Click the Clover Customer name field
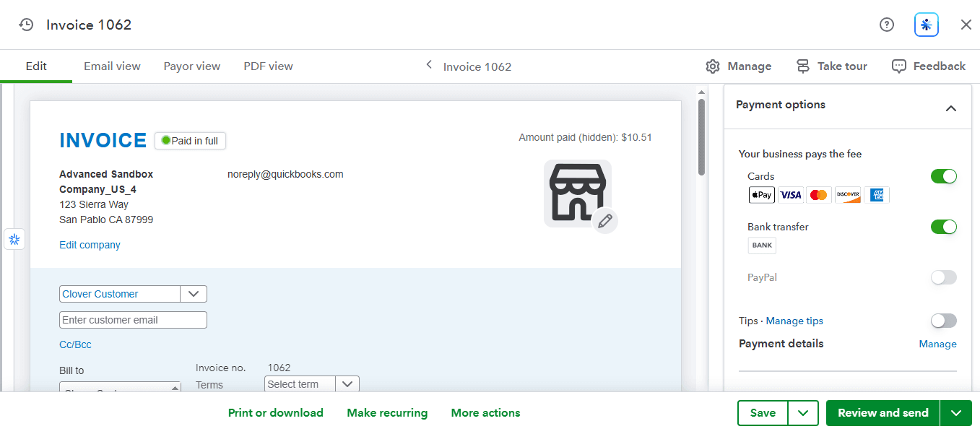980x434 pixels. (x=120, y=294)
